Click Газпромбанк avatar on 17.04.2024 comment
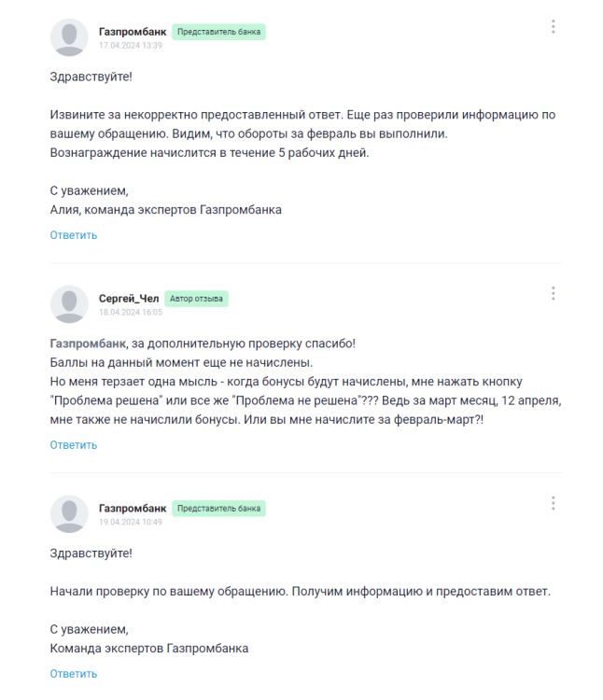The image size is (603, 700). [x=69, y=37]
